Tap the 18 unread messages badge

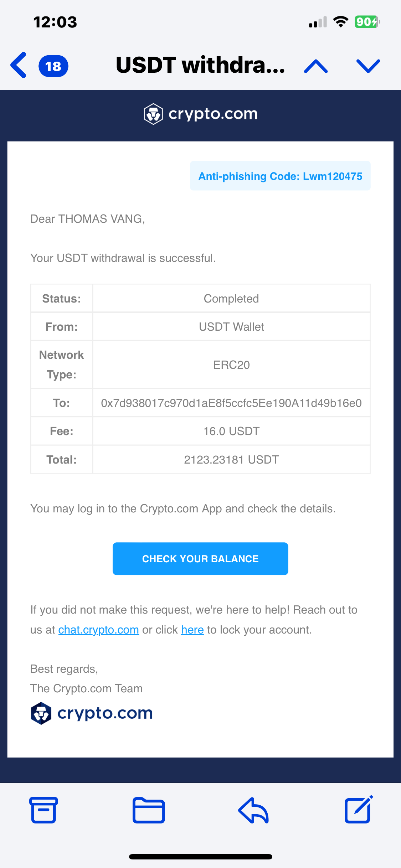pos(53,66)
